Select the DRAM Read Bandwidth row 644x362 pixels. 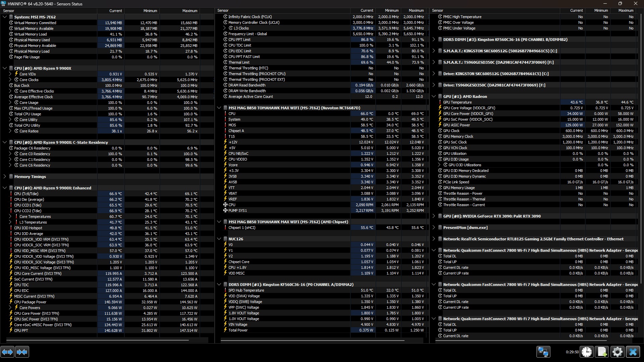tap(321, 85)
